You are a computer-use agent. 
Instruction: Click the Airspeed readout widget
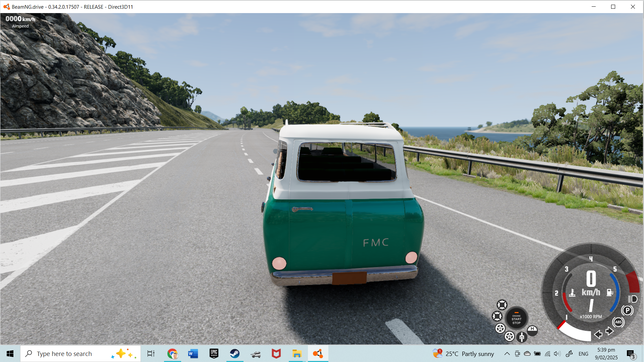click(20, 21)
